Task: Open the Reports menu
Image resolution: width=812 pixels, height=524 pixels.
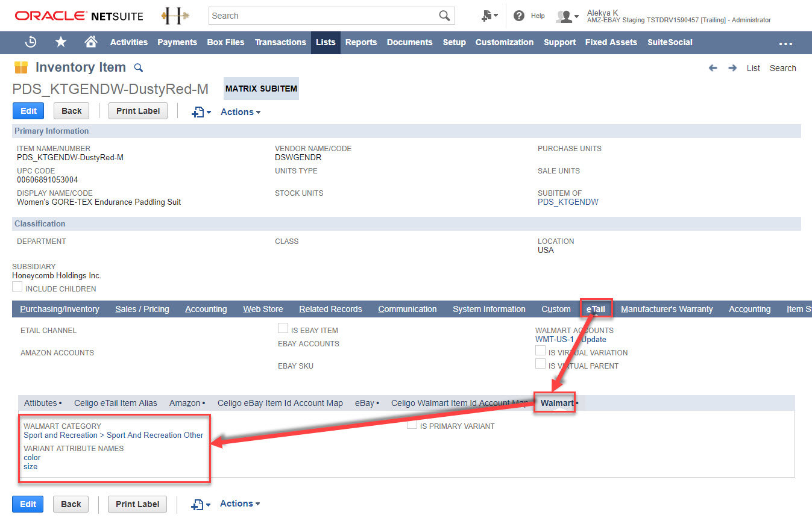Action: click(x=361, y=42)
